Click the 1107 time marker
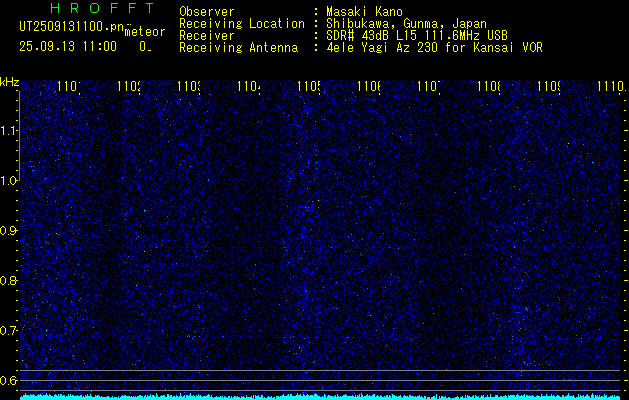 click(x=429, y=86)
